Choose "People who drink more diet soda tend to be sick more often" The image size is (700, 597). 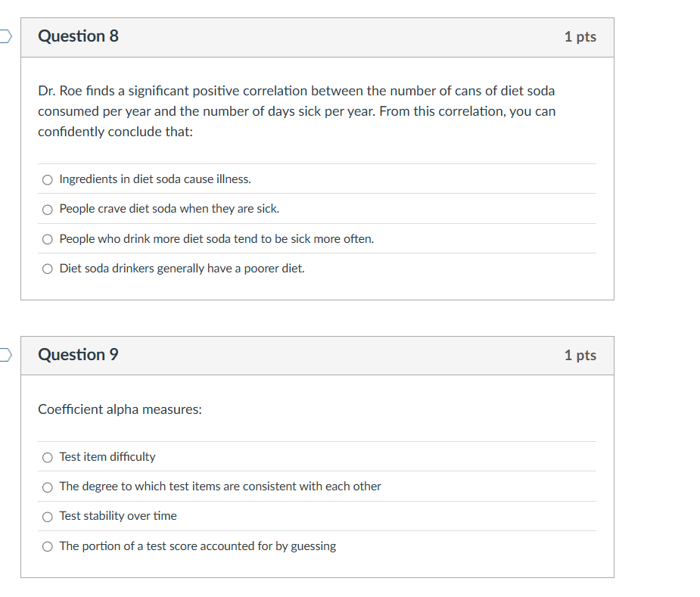tap(47, 239)
